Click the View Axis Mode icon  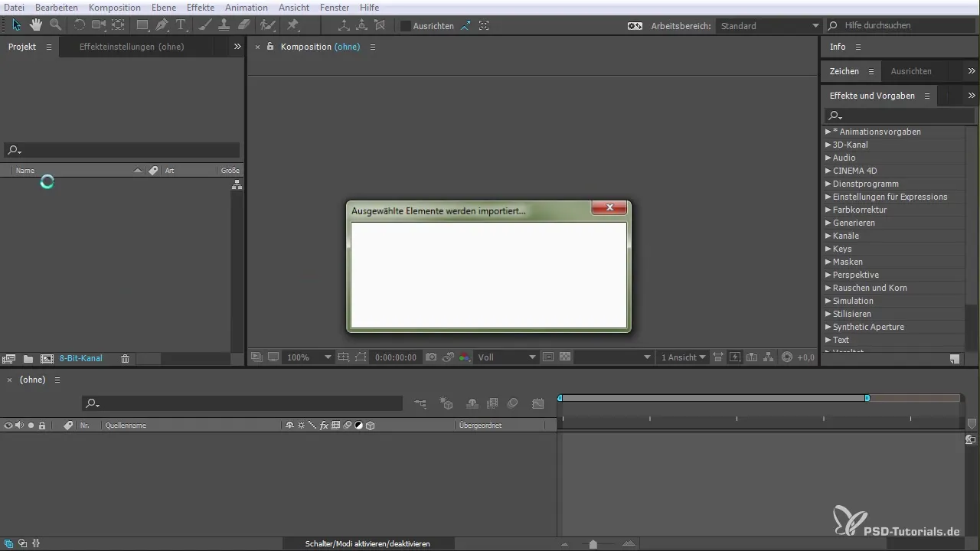click(x=380, y=25)
